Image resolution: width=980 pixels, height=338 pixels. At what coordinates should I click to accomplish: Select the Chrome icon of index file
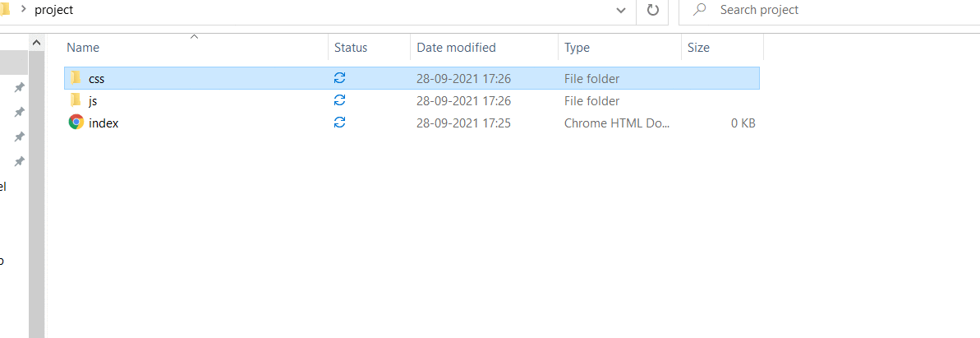tap(76, 123)
